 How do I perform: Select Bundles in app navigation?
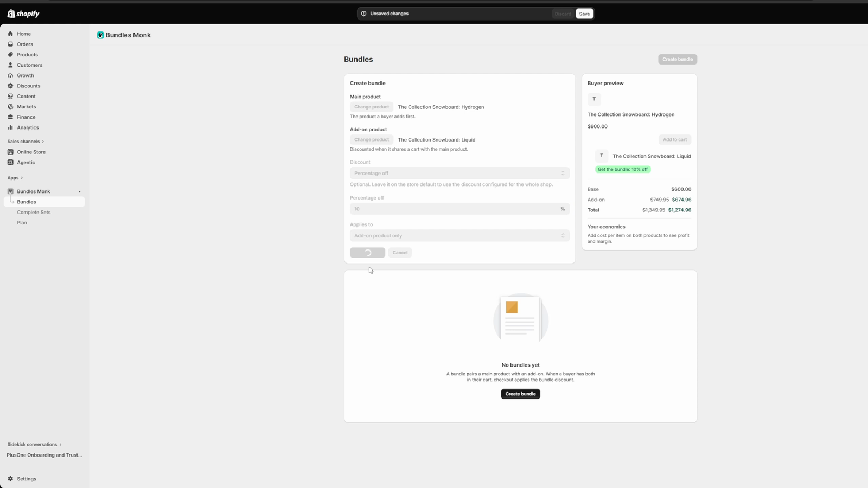(44, 202)
